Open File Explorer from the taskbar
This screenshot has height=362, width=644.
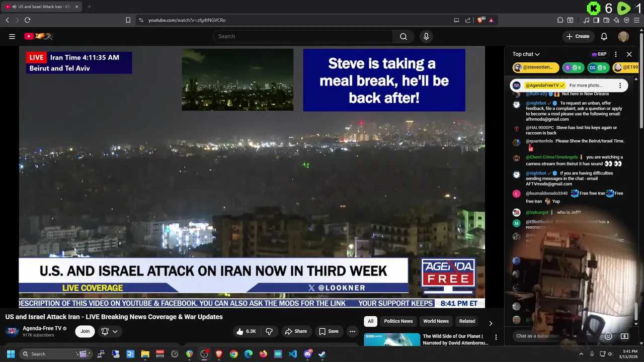pyautogui.click(x=145, y=354)
